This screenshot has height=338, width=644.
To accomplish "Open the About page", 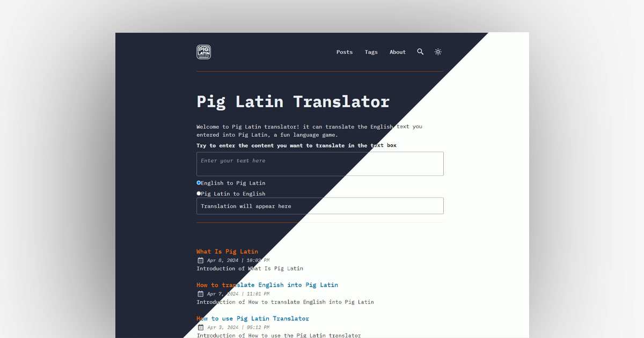I will [x=397, y=52].
